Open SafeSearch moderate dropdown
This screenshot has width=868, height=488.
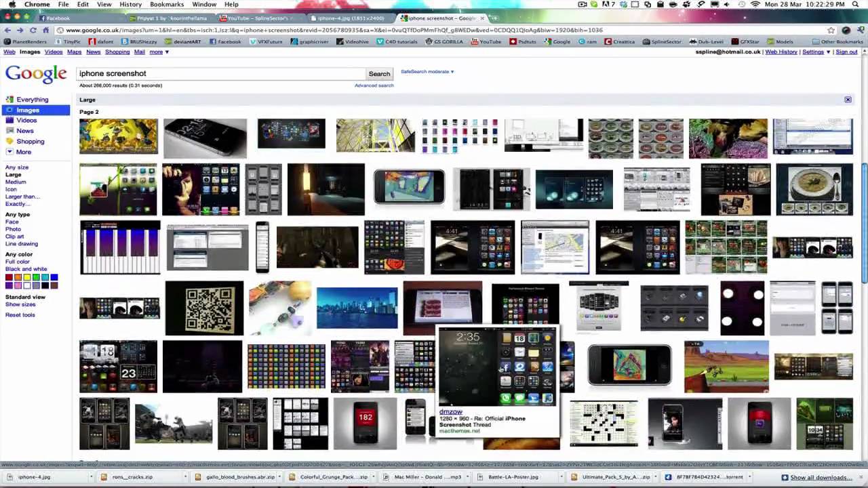427,71
